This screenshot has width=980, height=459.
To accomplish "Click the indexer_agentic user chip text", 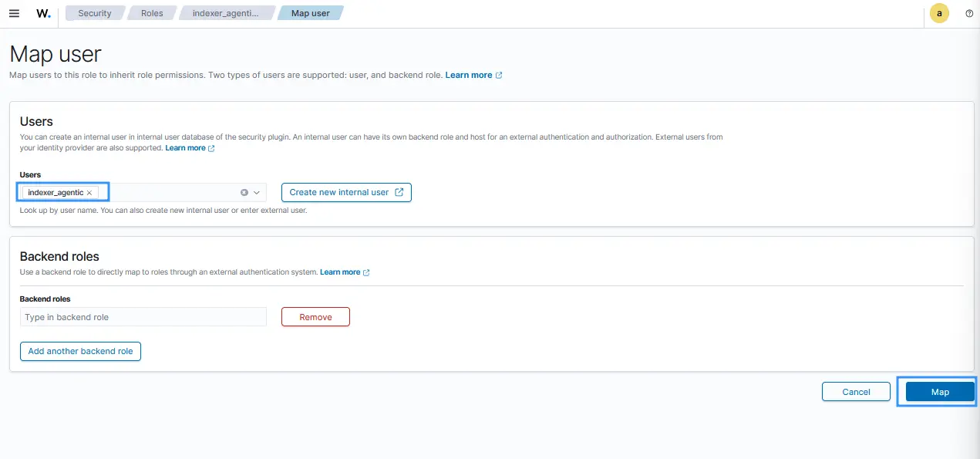I will point(56,192).
